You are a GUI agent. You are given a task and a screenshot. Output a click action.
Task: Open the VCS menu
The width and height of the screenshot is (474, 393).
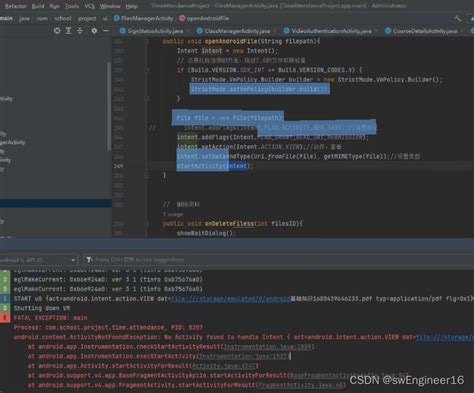89,6
